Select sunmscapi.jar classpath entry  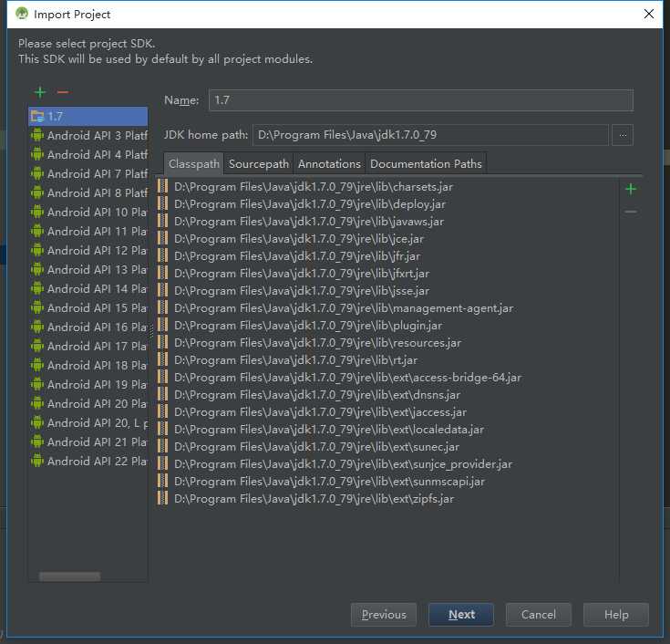tap(329, 482)
